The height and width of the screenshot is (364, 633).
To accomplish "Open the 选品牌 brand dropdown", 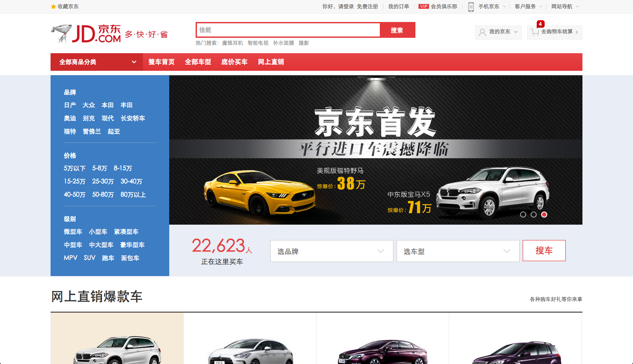I will tap(332, 251).
